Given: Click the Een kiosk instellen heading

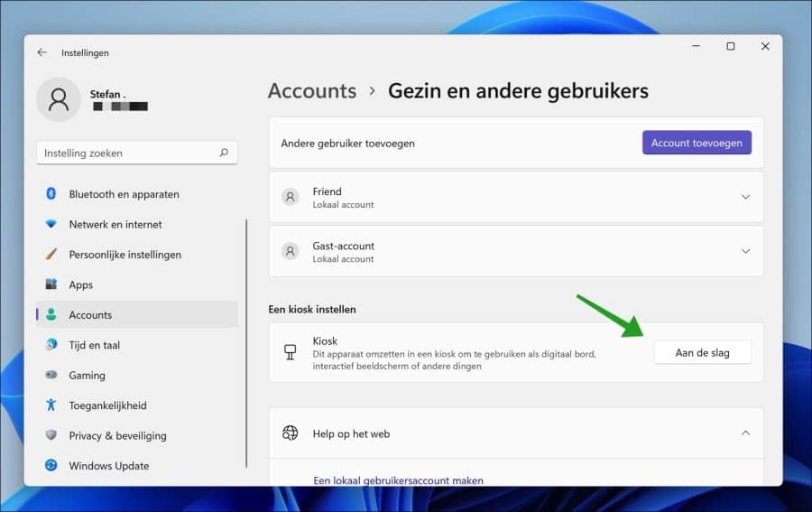Looking at the screenshot, I should click(312, 309).
